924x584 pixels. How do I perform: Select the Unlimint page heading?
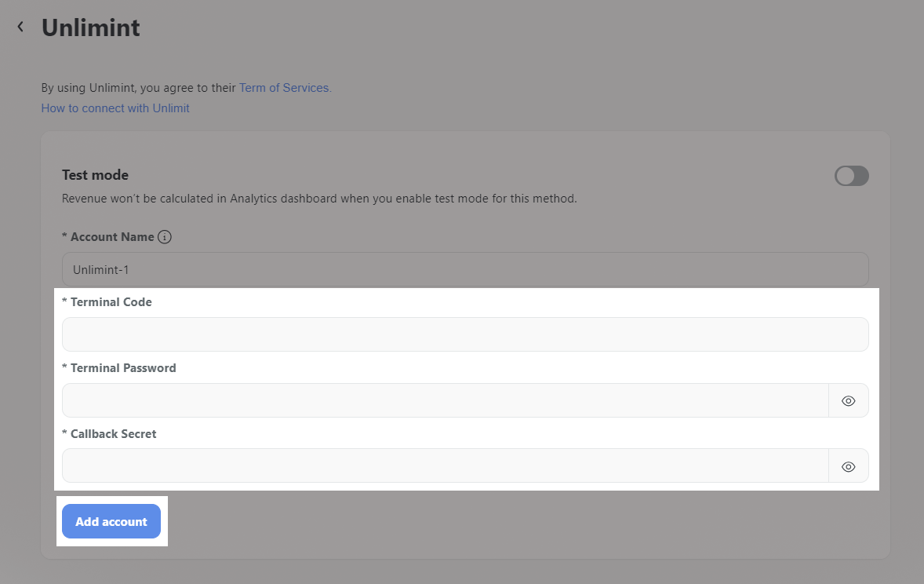point(91,27)
